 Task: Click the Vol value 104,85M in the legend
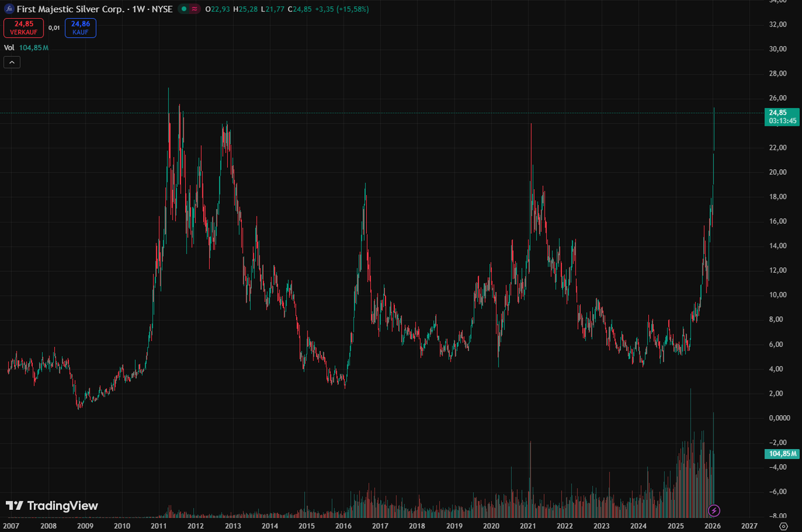[x=33, y=48]
